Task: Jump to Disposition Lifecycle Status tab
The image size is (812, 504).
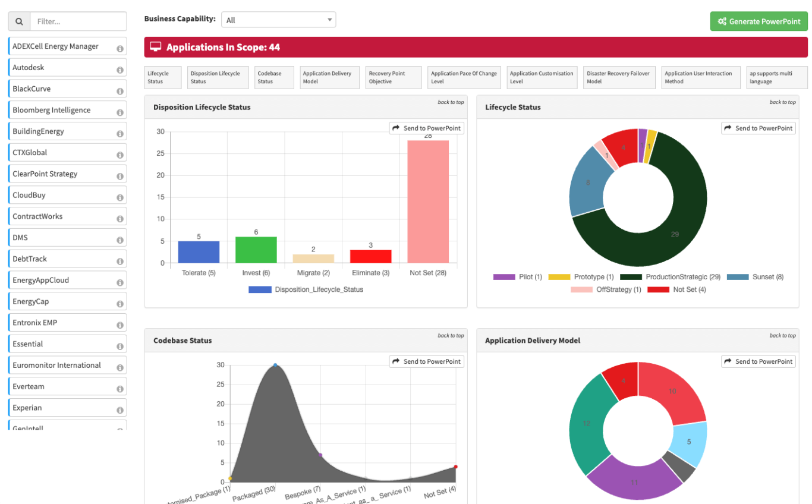Action: point(218,77)
